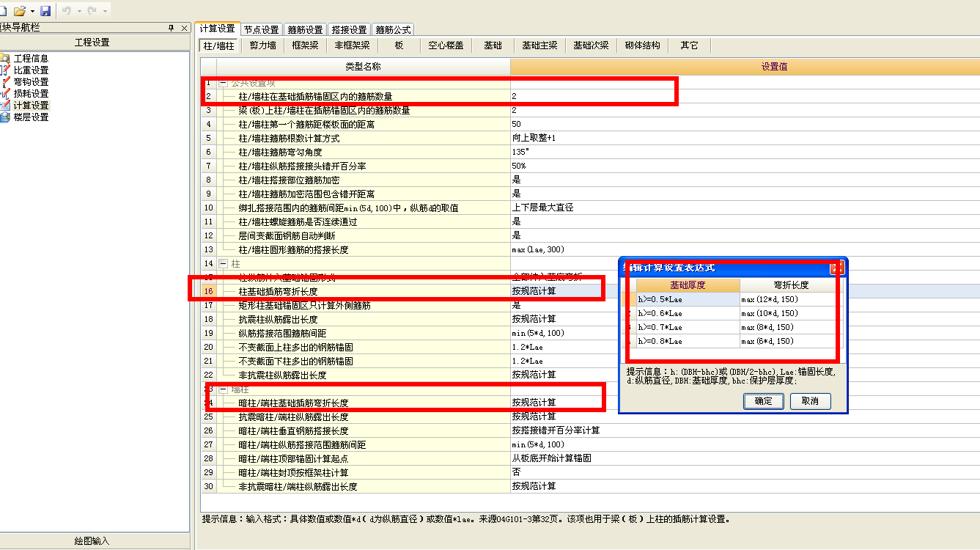Click the value 50 in row 4
The image size is (980, 550).
(517, 124)
